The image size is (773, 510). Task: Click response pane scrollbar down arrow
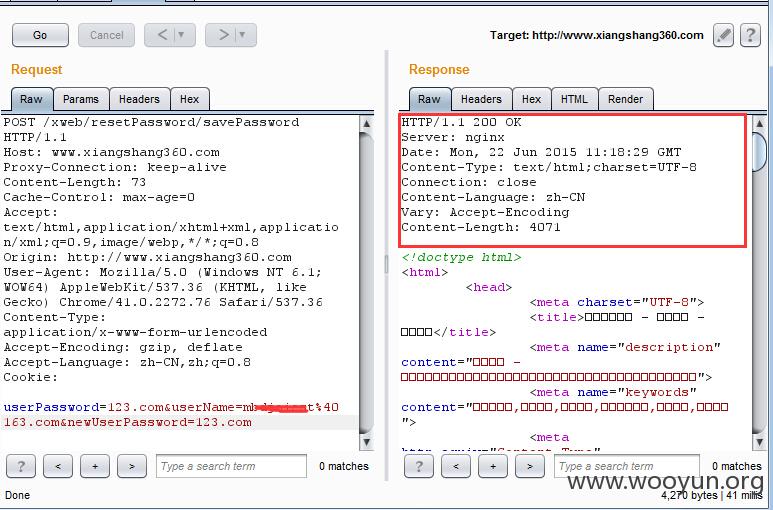click(x=760, y=442)
